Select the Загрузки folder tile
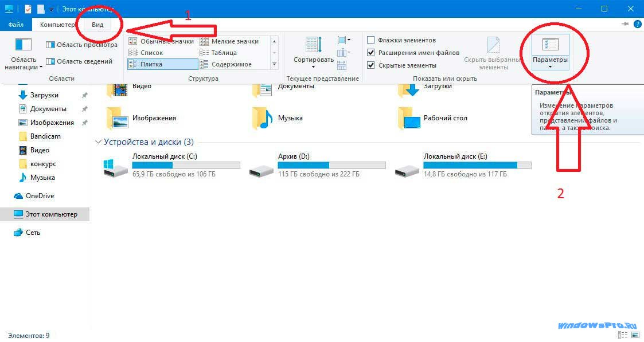644x342 pixels. click(x=426, y=89)
